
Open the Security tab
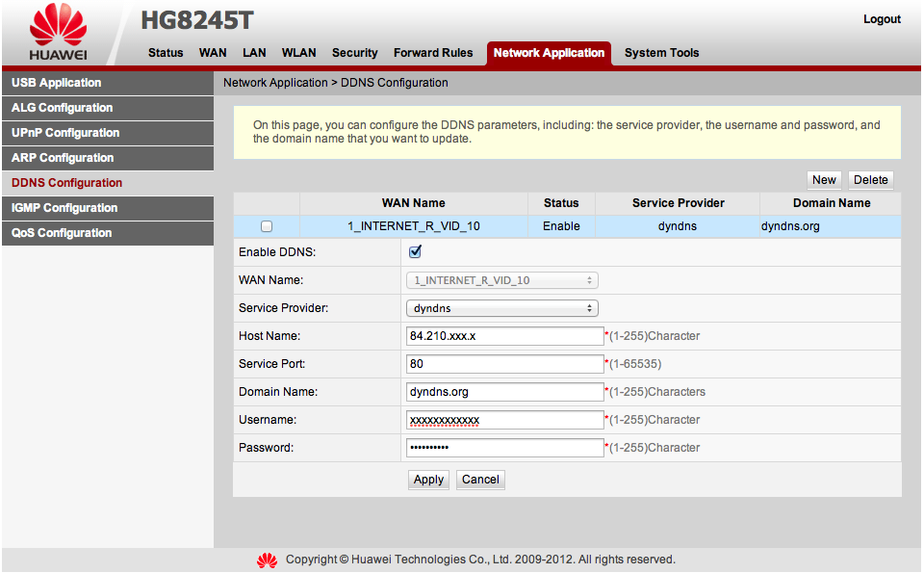coord(355,53)
